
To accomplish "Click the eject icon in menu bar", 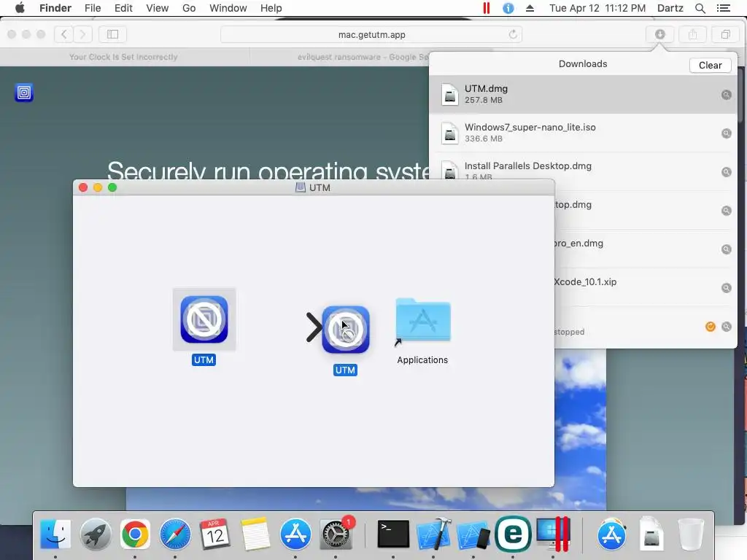I will [530, 8].
